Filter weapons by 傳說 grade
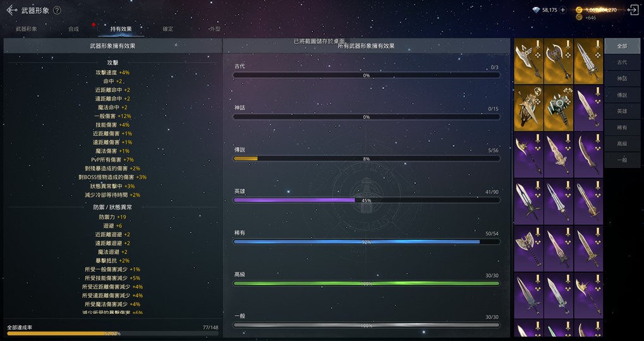Image resolution: width=644 pixels, height=341 pixels. point(622,95)
